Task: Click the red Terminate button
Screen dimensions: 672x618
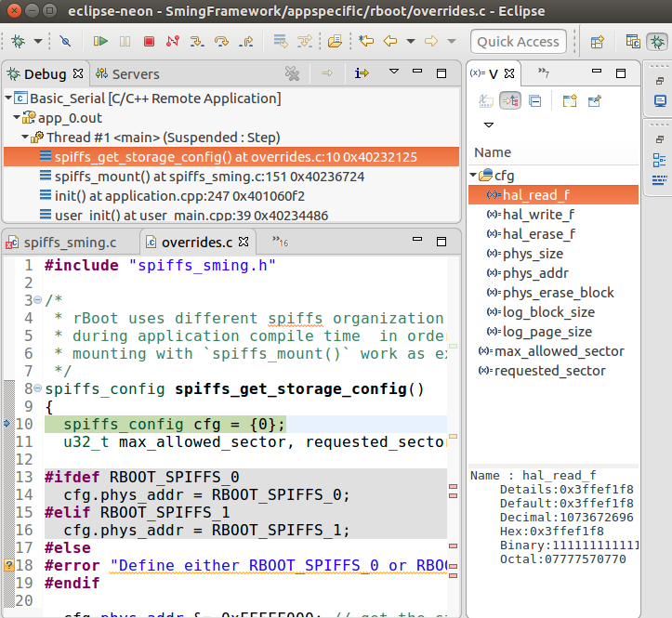Action: (x=149, y=41)
